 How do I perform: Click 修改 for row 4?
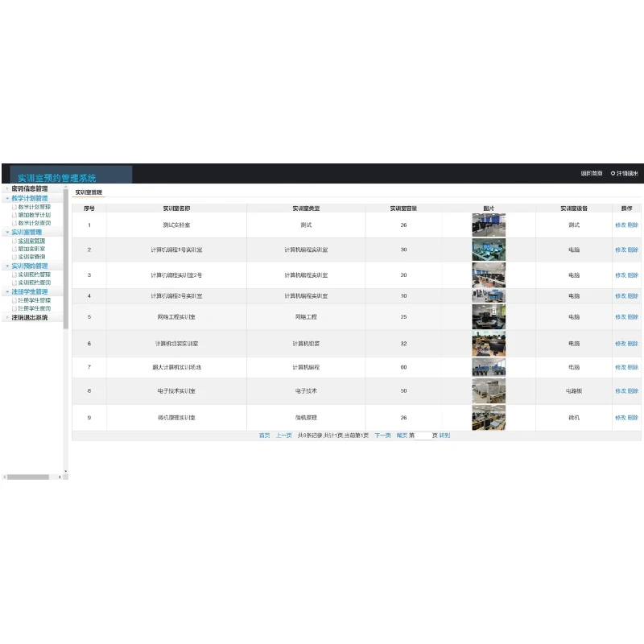click(620, 296)
